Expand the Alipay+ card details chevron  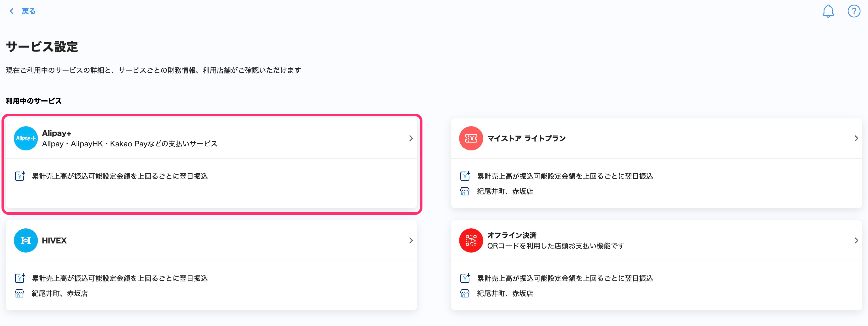click(411, 138)
